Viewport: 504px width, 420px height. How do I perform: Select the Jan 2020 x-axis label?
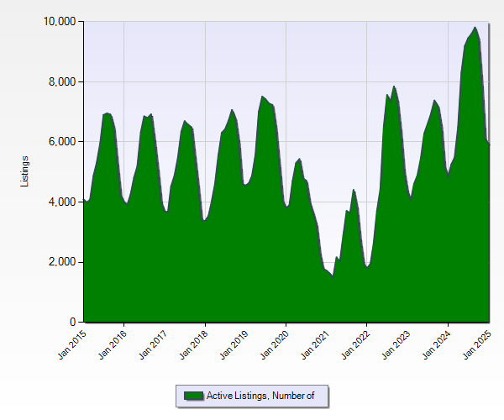pyautogui.click(x=274, y=345)
